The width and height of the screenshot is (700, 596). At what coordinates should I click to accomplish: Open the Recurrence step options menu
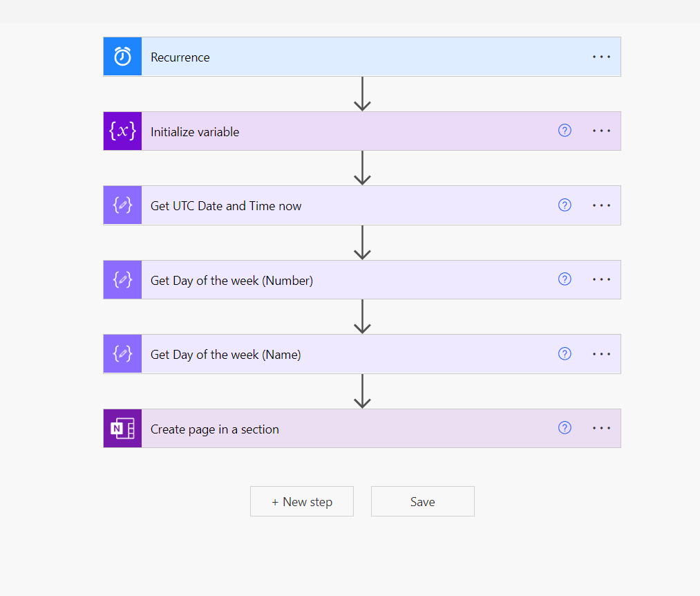pos(601,57)
